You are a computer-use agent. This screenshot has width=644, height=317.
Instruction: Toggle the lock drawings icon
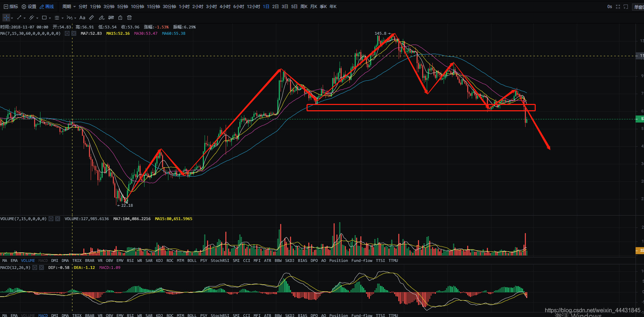pyautogui.click(x=120, y=18)
